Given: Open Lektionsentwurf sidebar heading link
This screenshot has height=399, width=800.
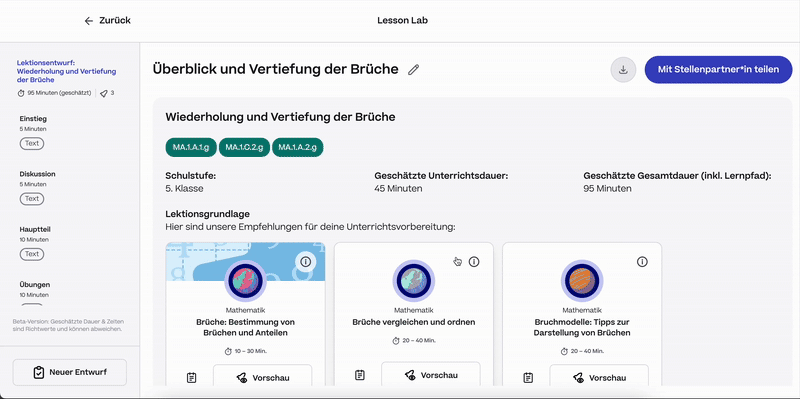Looking at the screenshot, I should click(x=66, y=71).
